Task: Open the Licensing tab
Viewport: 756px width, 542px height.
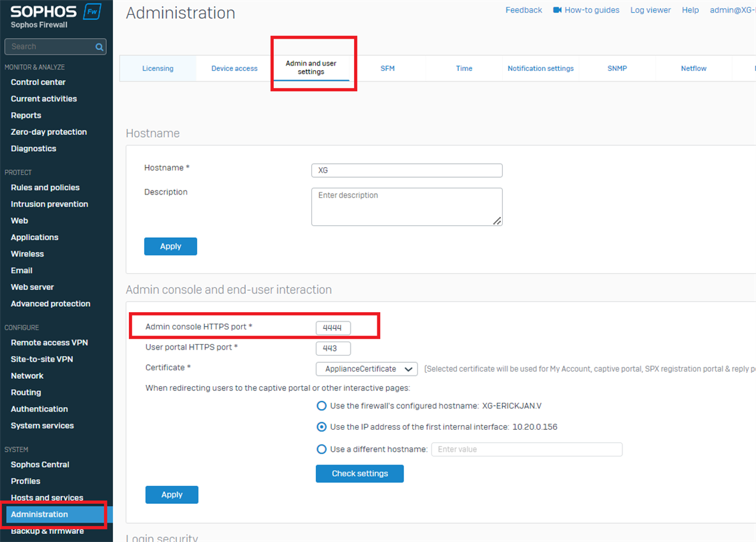Action: [x=158, y=68]
